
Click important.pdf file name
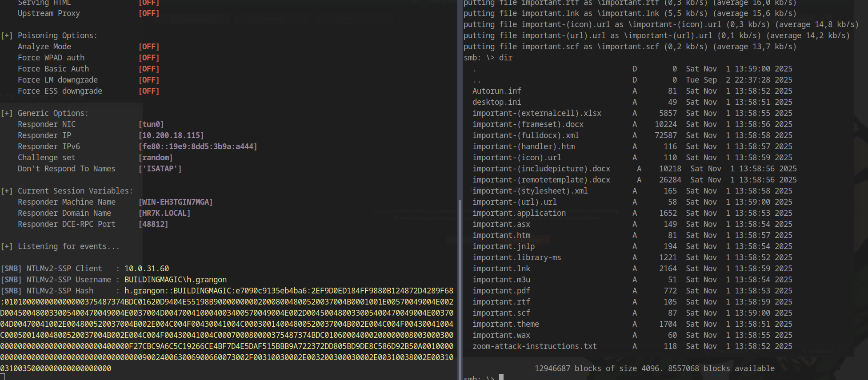501,291
